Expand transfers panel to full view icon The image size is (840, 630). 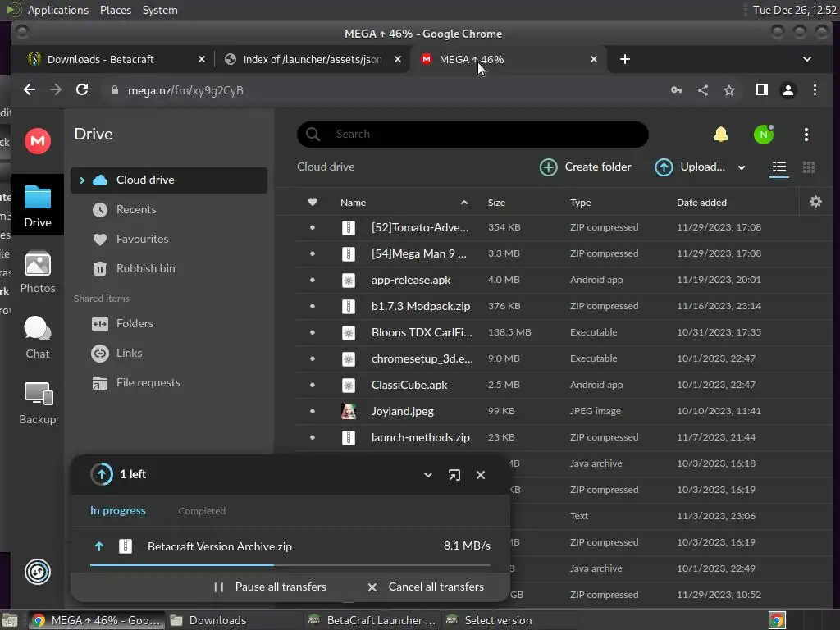(454, 475)
